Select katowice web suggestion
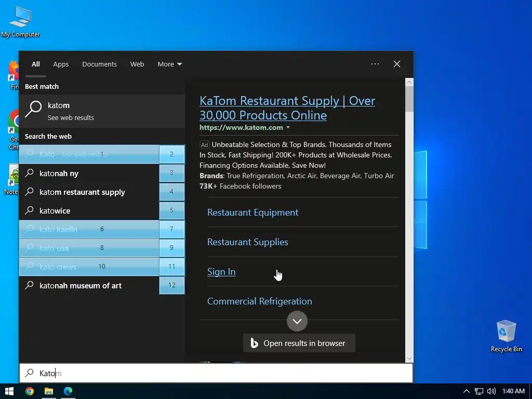 tap(89, 210)
